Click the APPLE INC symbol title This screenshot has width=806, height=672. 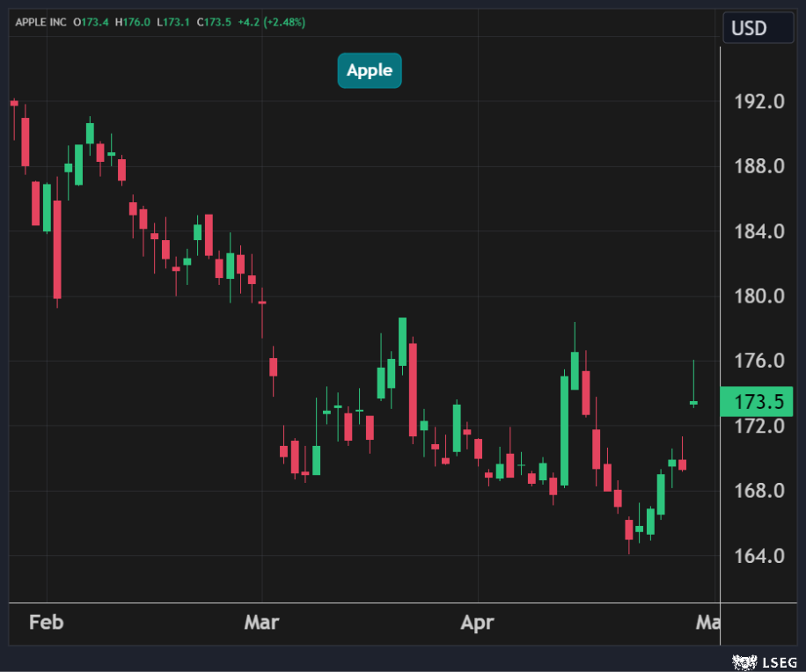[40, 22]
